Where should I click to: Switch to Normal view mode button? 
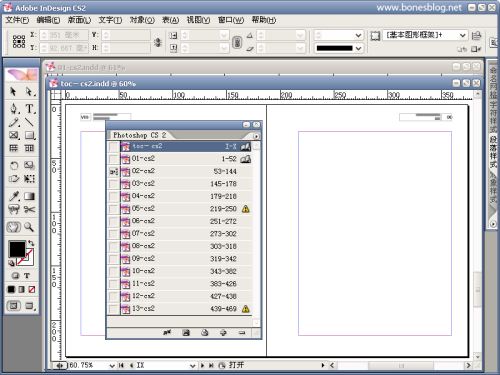(x=13, y=305)
